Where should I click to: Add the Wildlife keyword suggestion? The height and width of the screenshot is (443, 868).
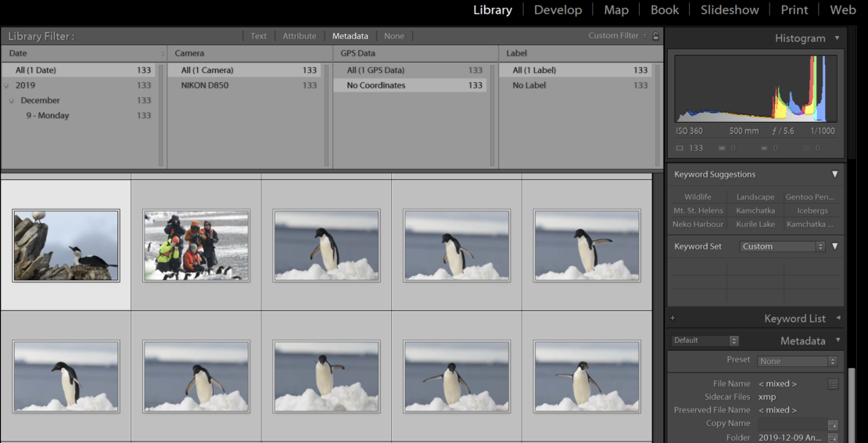tap(698, 197)
